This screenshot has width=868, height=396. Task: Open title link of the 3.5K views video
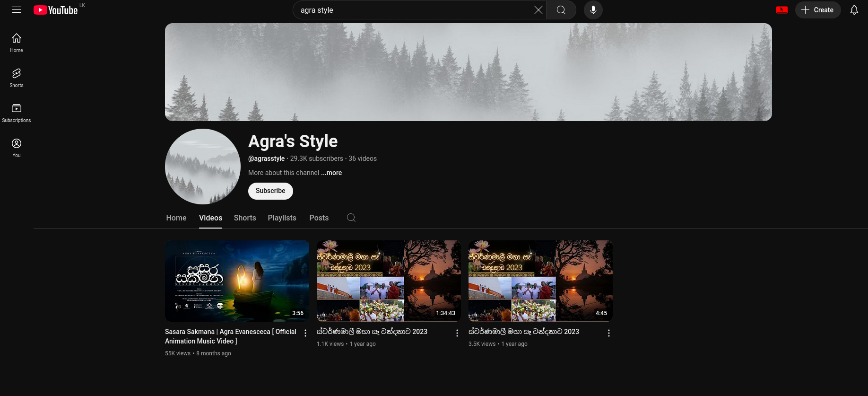524,332
